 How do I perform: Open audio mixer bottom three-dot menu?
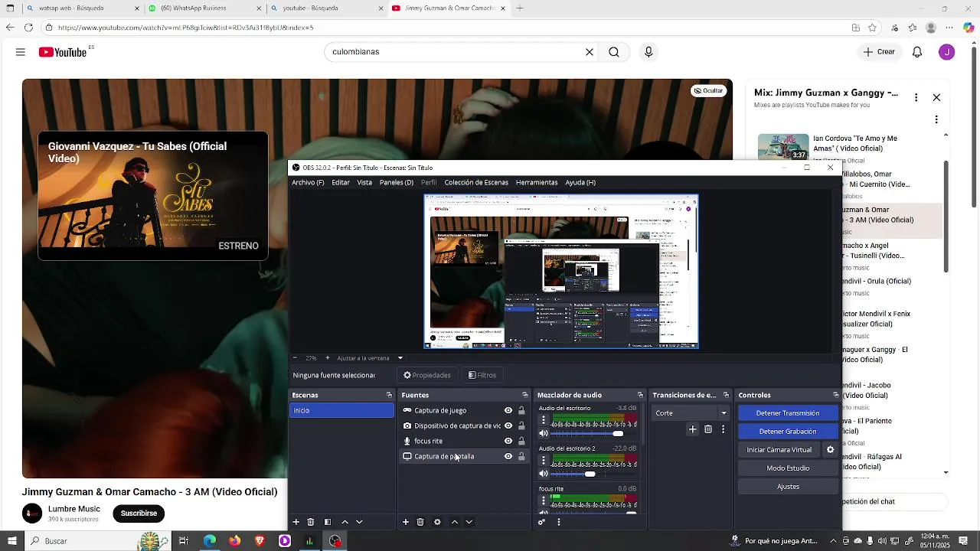point(559,522)
